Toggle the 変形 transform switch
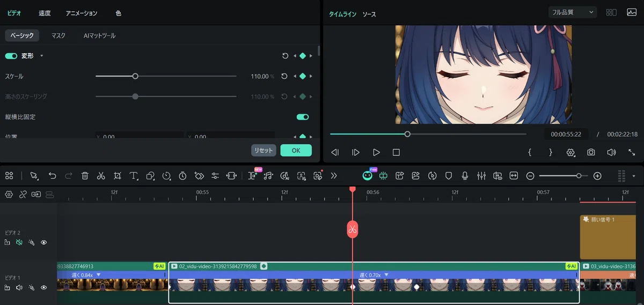The image size is (644, 305). click(x=11, y=56)
